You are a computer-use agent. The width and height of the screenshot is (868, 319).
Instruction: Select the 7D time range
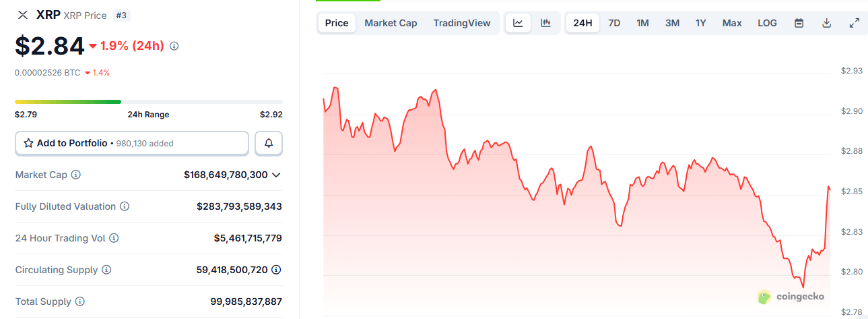(x=614, y=23)
